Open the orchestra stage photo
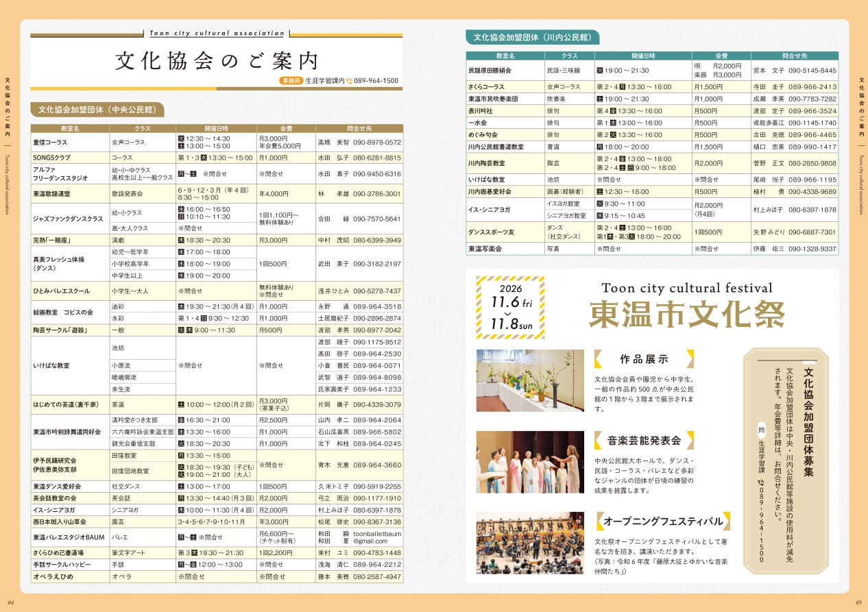Image resolution: width=868 pixels, height=612 pixels. pyautogui.click(x=530, y=543)
